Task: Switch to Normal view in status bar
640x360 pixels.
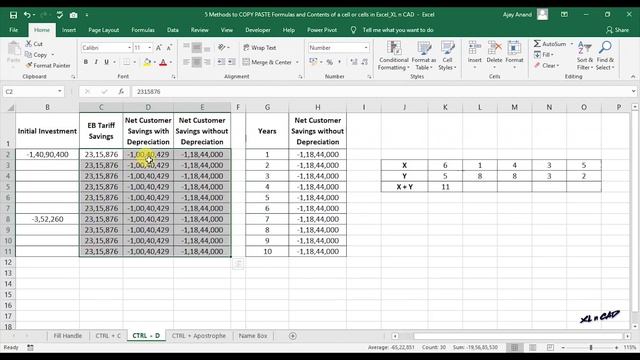Action: click(514, 347)
